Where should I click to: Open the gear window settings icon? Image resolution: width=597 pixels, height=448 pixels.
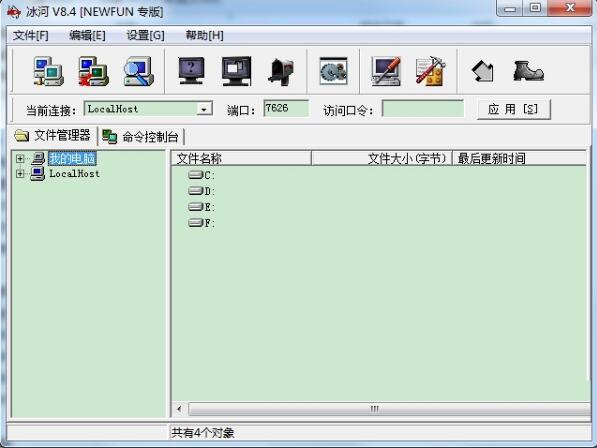point(334,71)
